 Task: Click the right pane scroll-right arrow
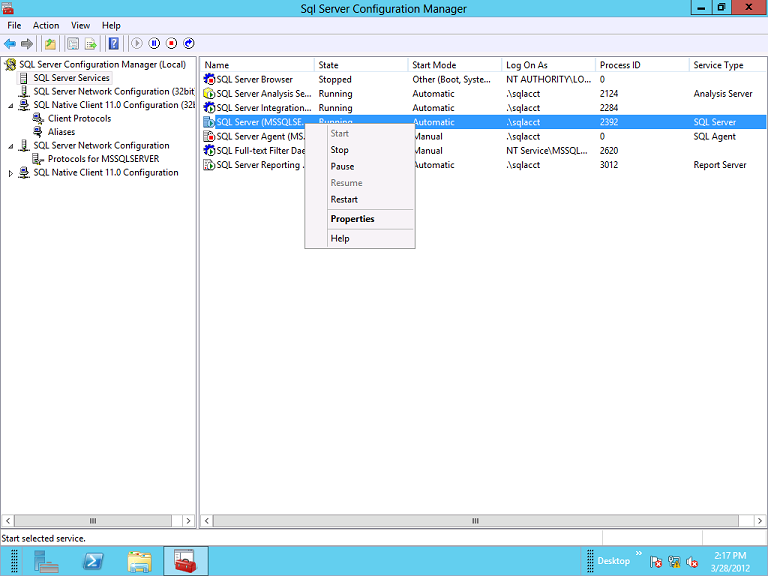pyautogui.click(x=759, y=521)
